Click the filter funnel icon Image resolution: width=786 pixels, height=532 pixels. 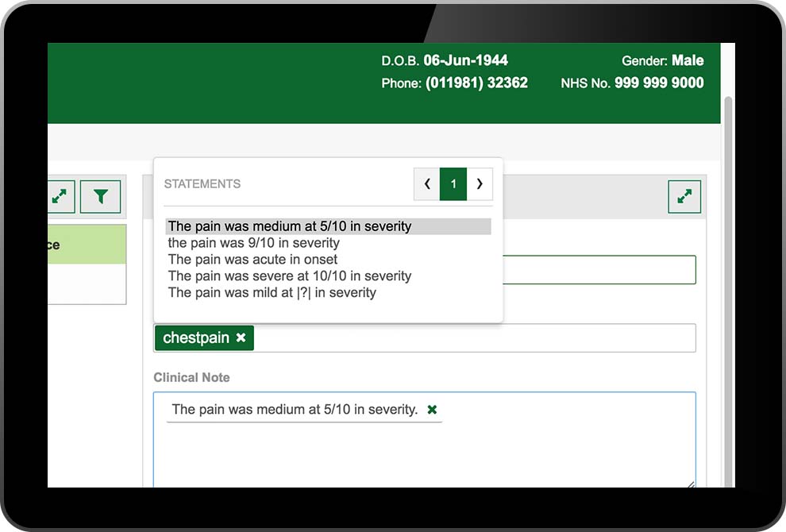pyautogui.click(x=100, y=197)
